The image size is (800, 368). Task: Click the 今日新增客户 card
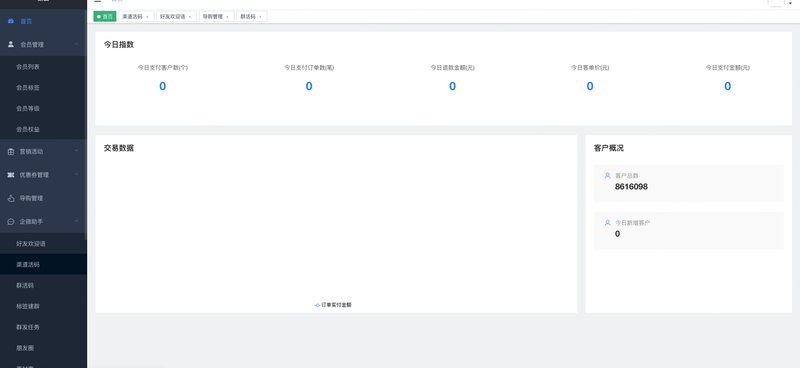tap(688, 231)
